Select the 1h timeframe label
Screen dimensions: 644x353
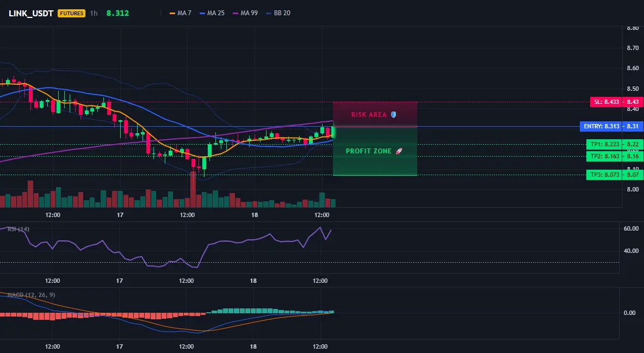point(94,13)
